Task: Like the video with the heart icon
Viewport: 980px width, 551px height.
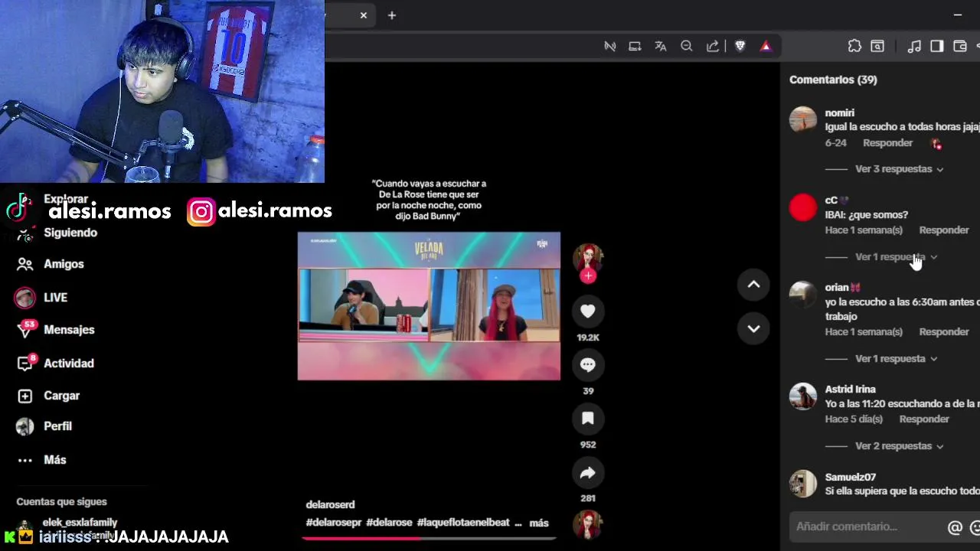Action: pyautogui.click(x=588, y=311)
